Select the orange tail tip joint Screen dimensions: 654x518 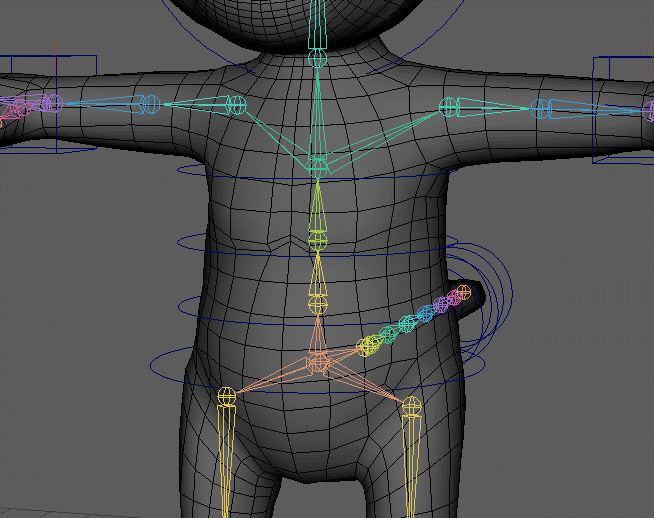coord(464,292)
